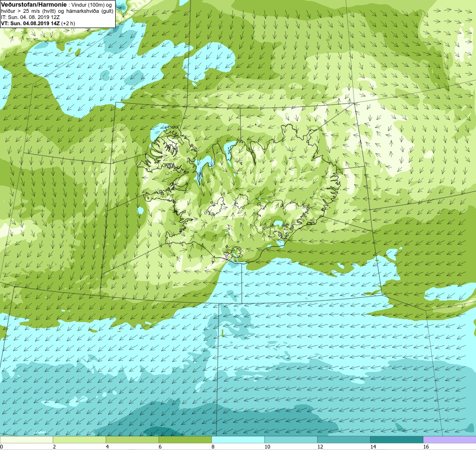Click the 8–10 m/s light cyan legend swatch
476x450 pixels.
pyautogui.click(x=238, y=440)
